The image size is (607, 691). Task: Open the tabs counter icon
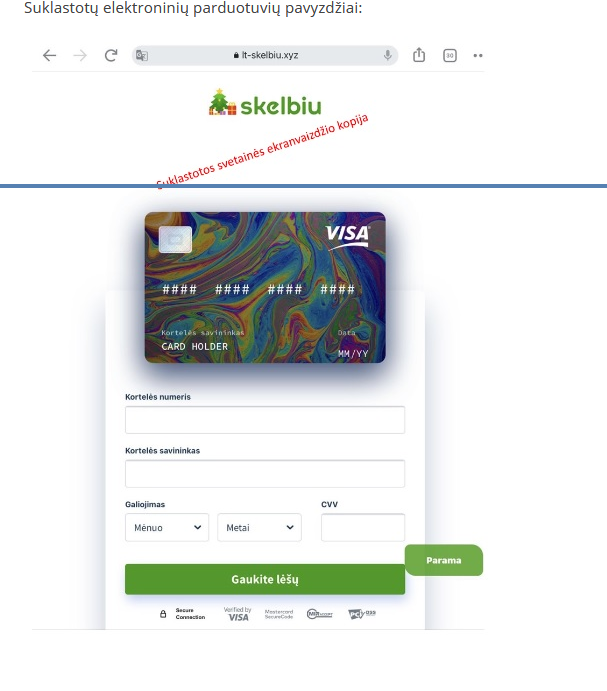450,56
